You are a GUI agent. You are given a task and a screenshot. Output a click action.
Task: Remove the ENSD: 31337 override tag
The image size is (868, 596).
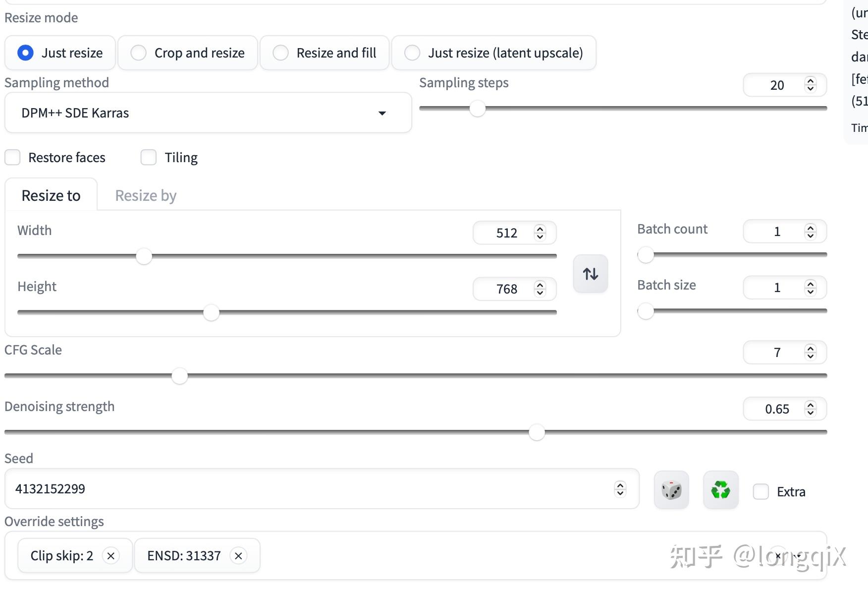click(x=238, y=556)
